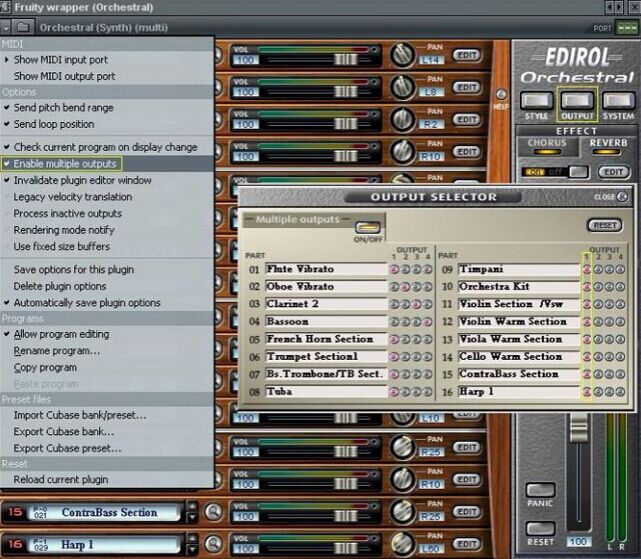This screenshot has width=641, height=559.
Task: Open the wrapper options dropdown arrow
Action: point(6,28)
